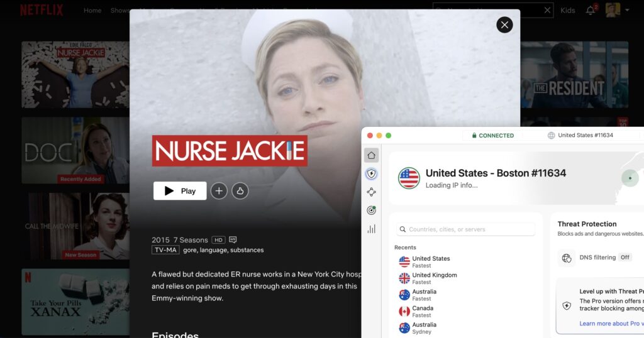Open the Threat Protection shield icon in sidebar

(371, 174)
